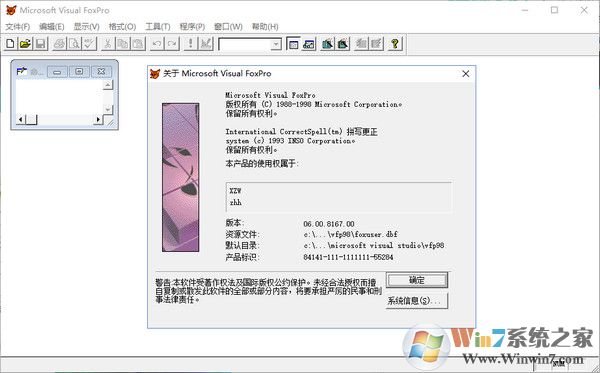Minimize the small Command window
The image size is (600, 373).
click(x=57, y=72)
